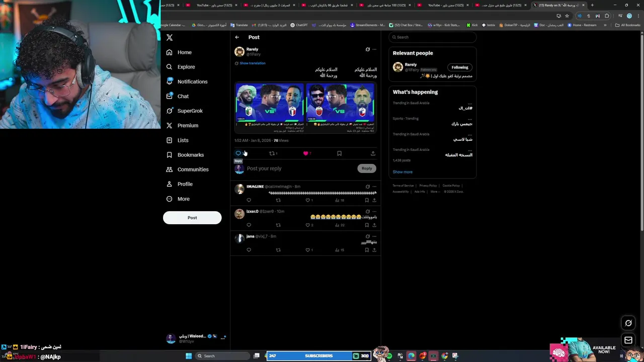The width and height of the screenshot is (644, 362).
Task: Click the Grok icon on IMAGINE's reply
Action: (367, 187)
